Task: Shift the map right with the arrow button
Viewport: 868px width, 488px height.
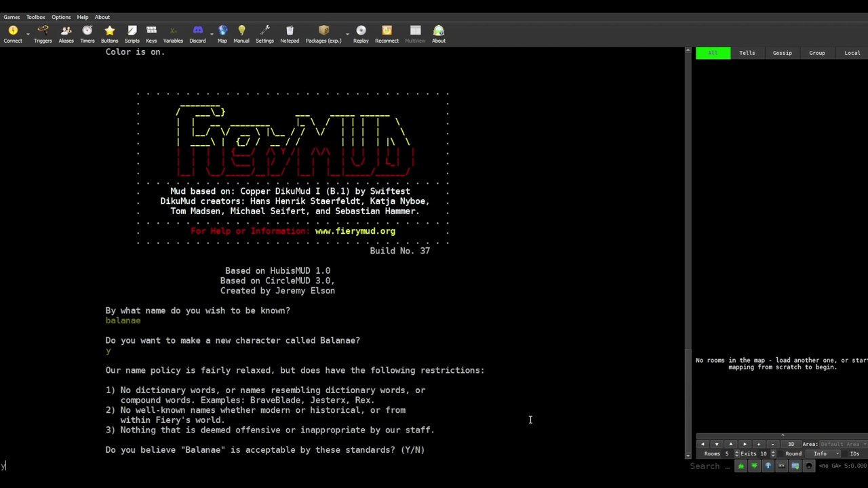Action: [745, 444]
